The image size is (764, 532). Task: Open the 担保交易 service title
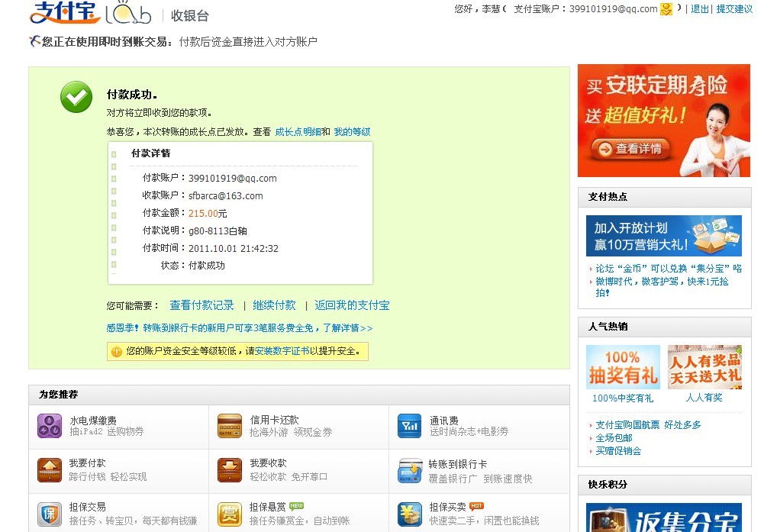[87, 507]
